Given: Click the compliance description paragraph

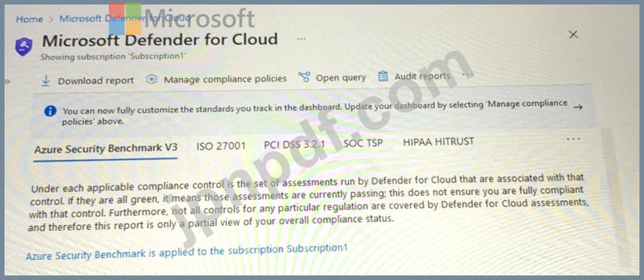Looking at the screenshot, I should tap(308, 202).
